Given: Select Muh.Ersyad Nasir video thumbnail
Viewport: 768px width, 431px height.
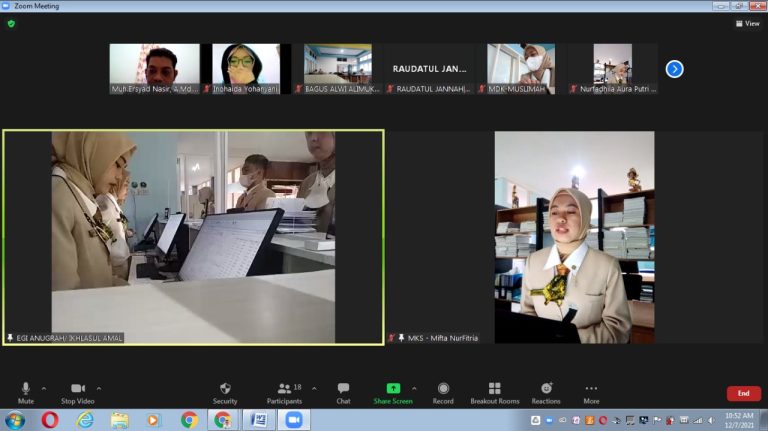Looking at the screenshot, I should click(x=154, y=69).
